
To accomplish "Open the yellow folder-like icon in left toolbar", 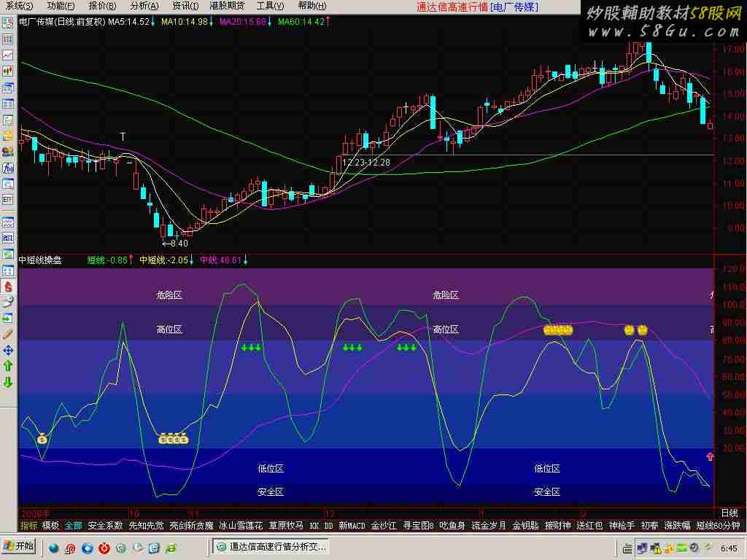I will [x=7, y=136].
